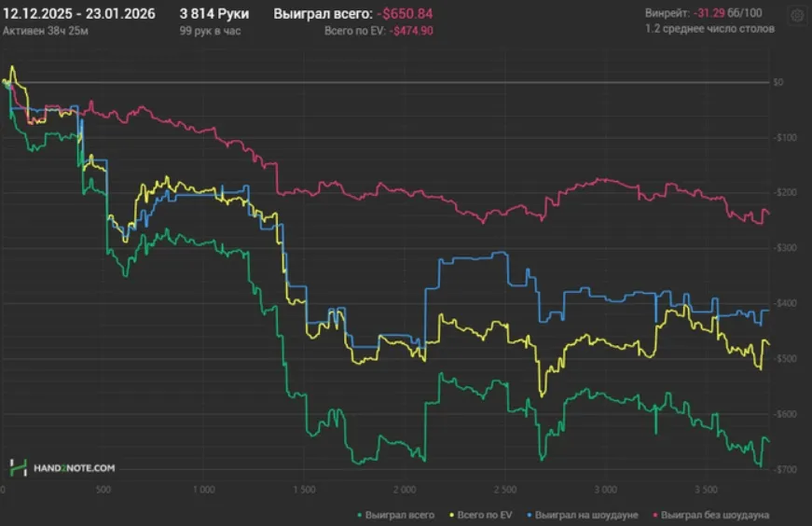The image size is (812, 526).
Task: Toggle the 'Выиграл всего' legend series
Action: pos(402,514)
